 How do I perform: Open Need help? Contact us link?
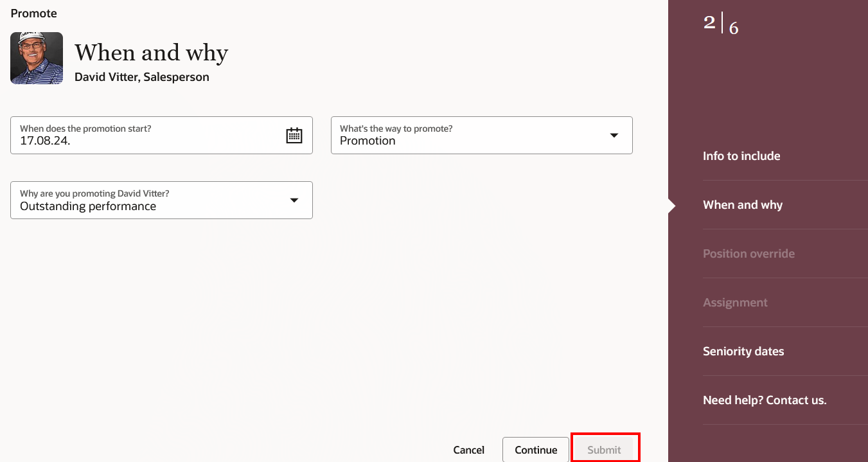coord(765,400)
